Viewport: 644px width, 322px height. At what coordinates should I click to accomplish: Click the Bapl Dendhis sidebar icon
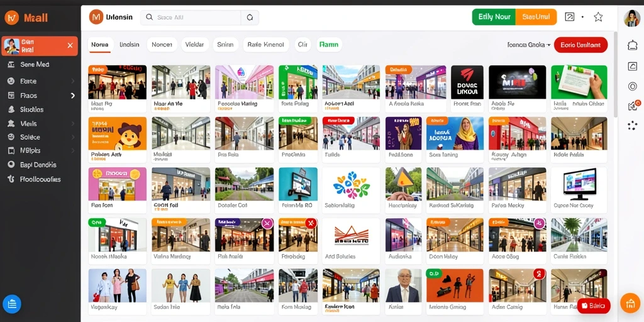[x=11, y=165]
